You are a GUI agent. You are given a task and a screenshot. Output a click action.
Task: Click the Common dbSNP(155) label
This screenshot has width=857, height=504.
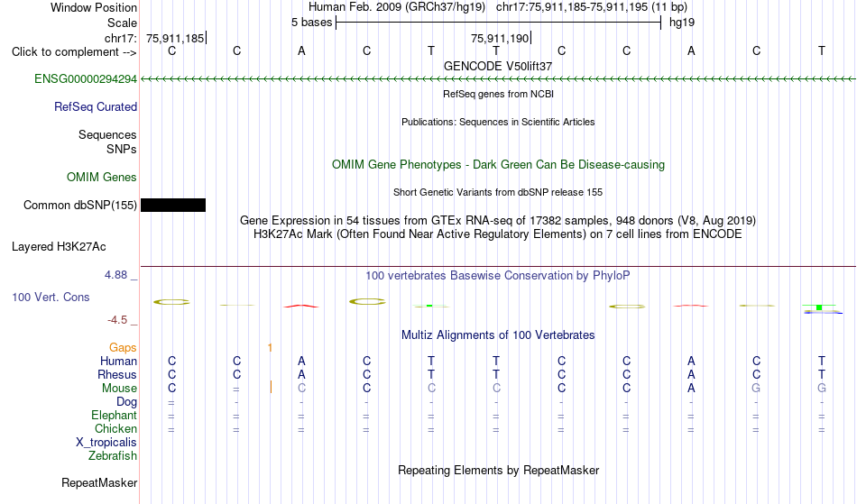pos(79,206)
